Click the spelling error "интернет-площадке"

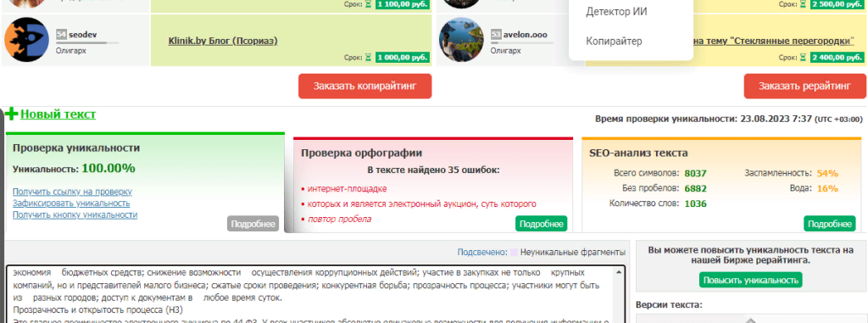[347, 188]
